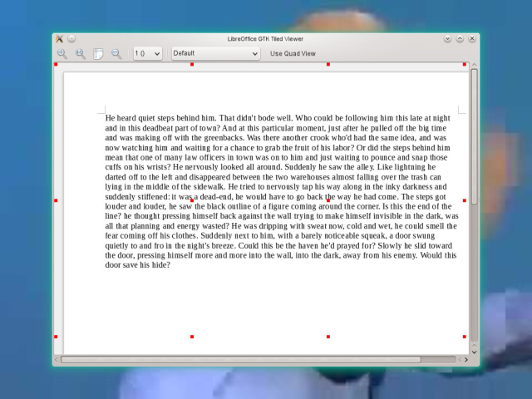The height and width of the screenshot is (399, 532).
Task: Click the horizontal scrollbar thumb
Action: [x=241, y=360]
